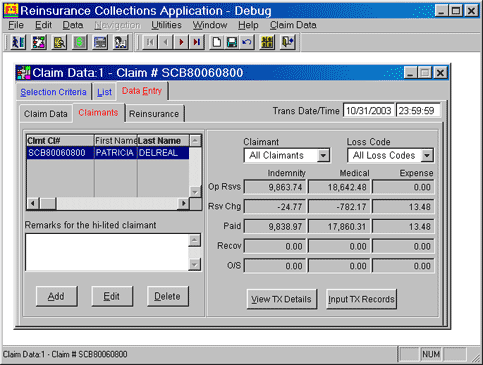Click the application title bar icon
Viewport: 483px width, 365px height.
(11, 10)
